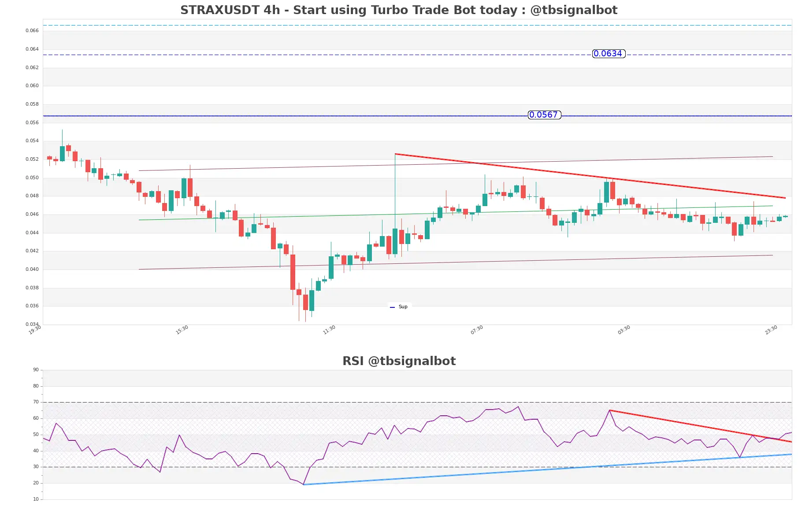This screenshot has width=798, height=532.
Task: Click the 07:30 time axis label
Action: pyautogui.click(x=477, y=330)
